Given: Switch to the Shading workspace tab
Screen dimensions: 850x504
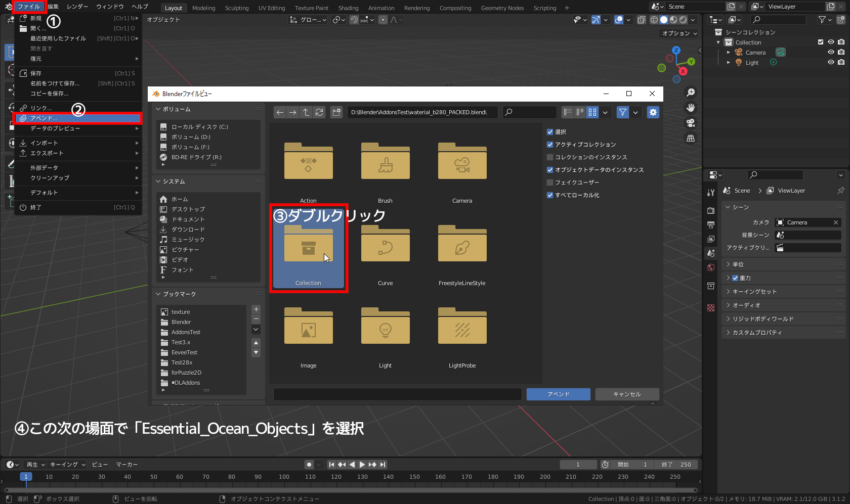Looking at the screenshot, I should point(348,8).
